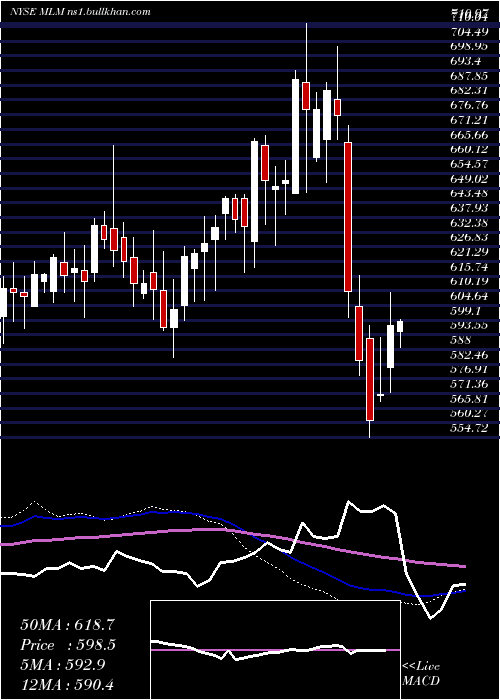Click the 704.49 price axis label
500x700 pixels.
coord(470,32)
